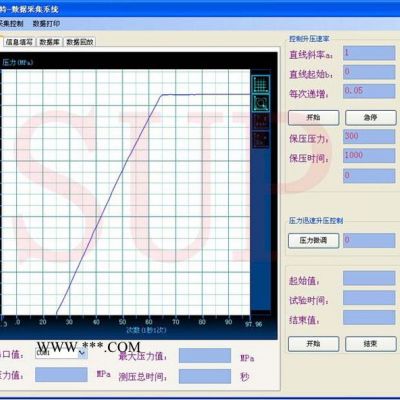Click the 急停 emergency stop button
The height and width of the screenshot is (400, 400).
pyautogui.click(x=371, y=118)
